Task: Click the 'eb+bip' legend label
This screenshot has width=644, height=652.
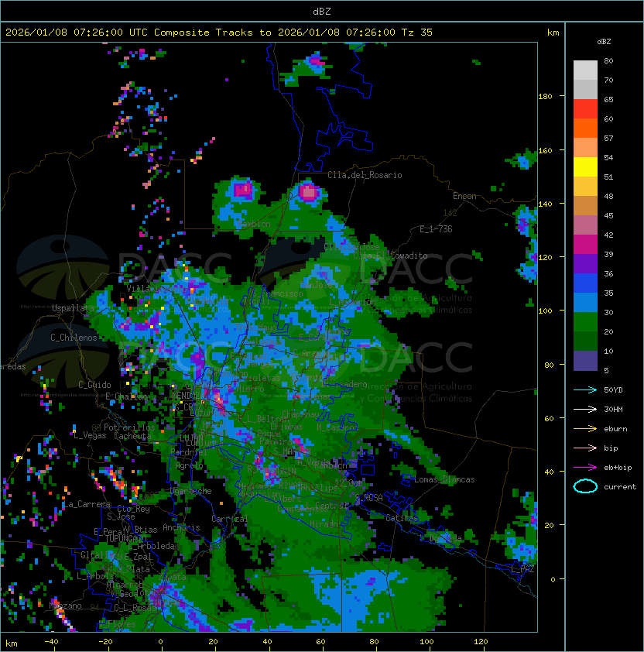Action: (618, 468)
